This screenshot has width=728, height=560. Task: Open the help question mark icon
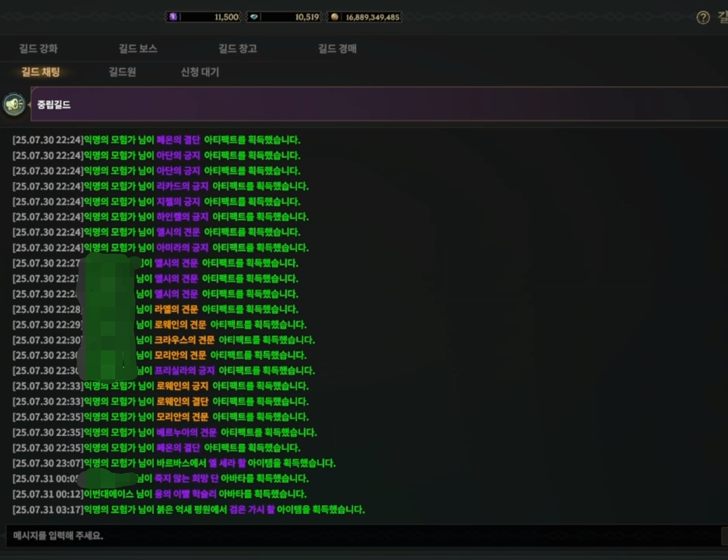click(x=703, y=18)
